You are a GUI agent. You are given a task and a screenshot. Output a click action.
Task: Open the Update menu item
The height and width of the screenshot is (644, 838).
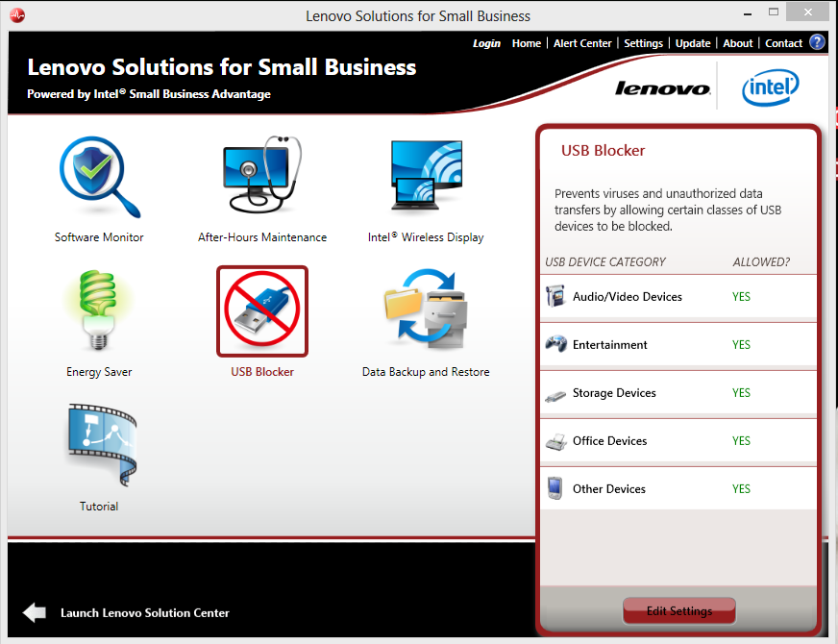pyautogui.click(x=693, y=43)
